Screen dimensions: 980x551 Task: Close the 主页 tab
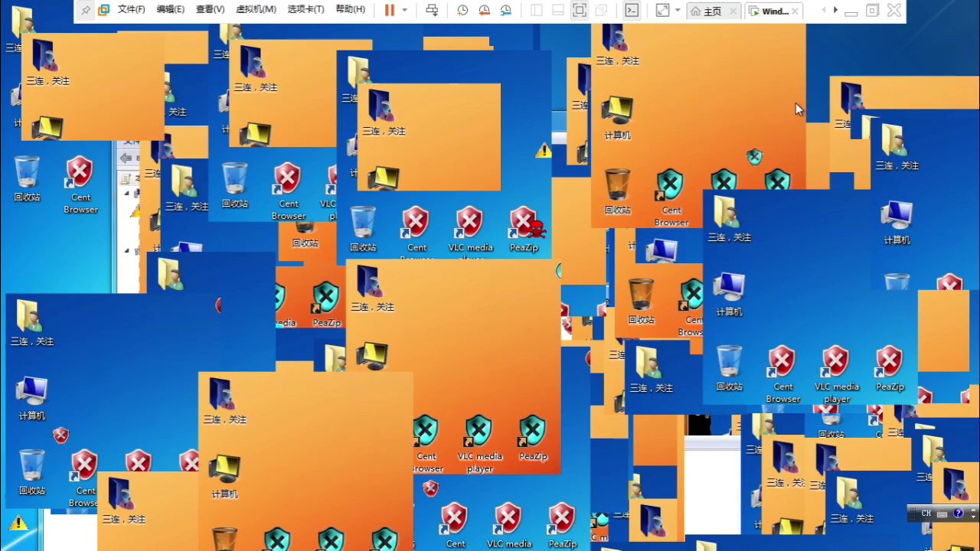tap(733, 11)
